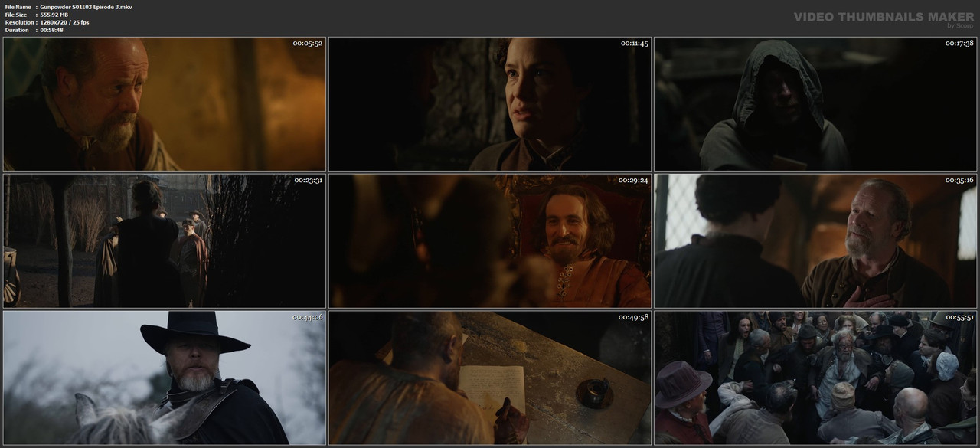This screenshot has height=448, width=980.
Task: Pick the thumbnail at 00:35:16
Action: (815, 240)
